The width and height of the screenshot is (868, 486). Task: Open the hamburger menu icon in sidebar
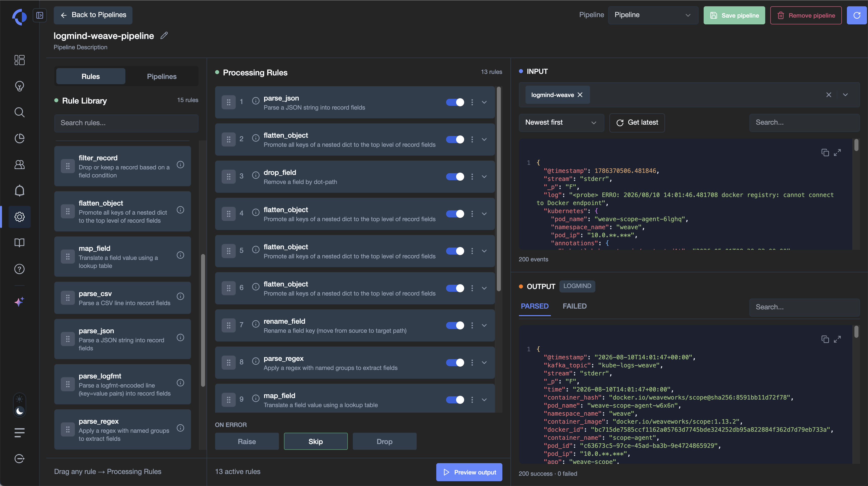20,432
